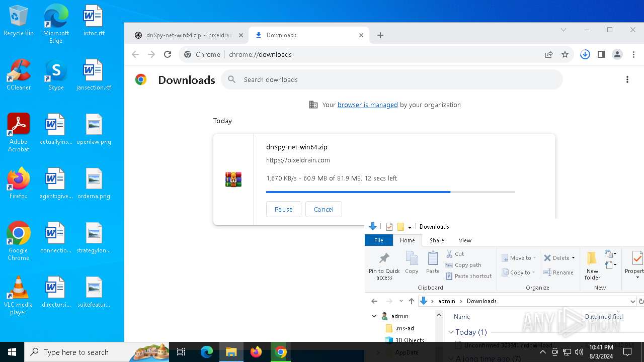The image size is (644, 362).
Task: Open https://pixeldrain.com source link
Action: [x=298, y=160]
